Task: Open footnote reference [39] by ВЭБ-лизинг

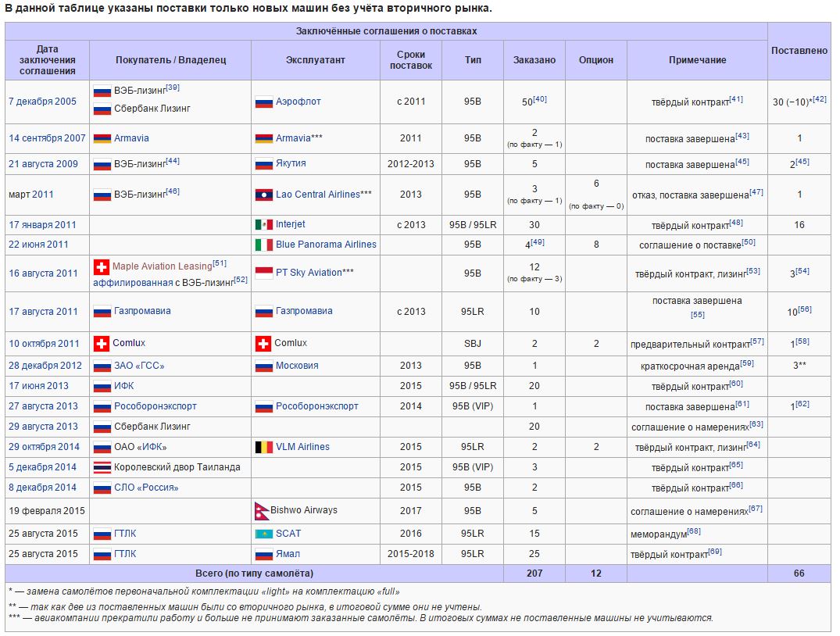Action: pos(173,88)
